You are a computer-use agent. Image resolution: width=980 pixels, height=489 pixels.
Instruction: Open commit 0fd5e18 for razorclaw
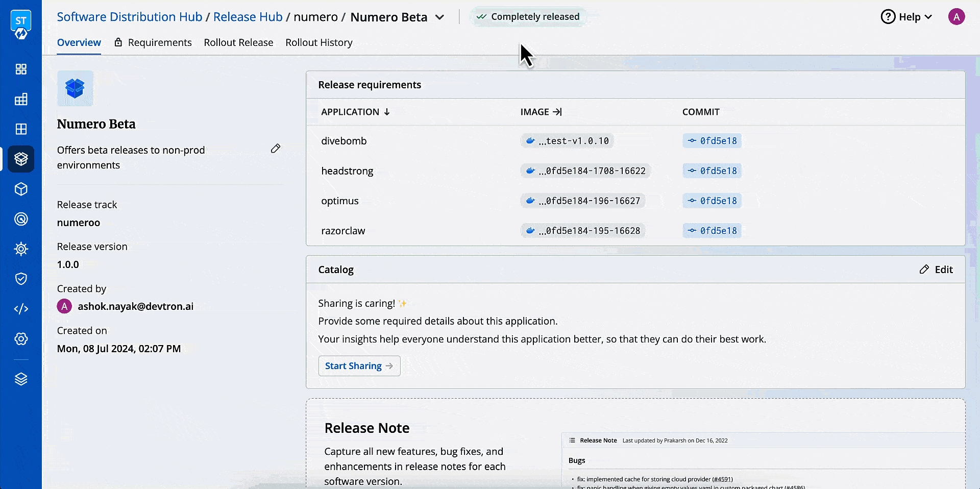pyautogui.click(x=712, y=231)
